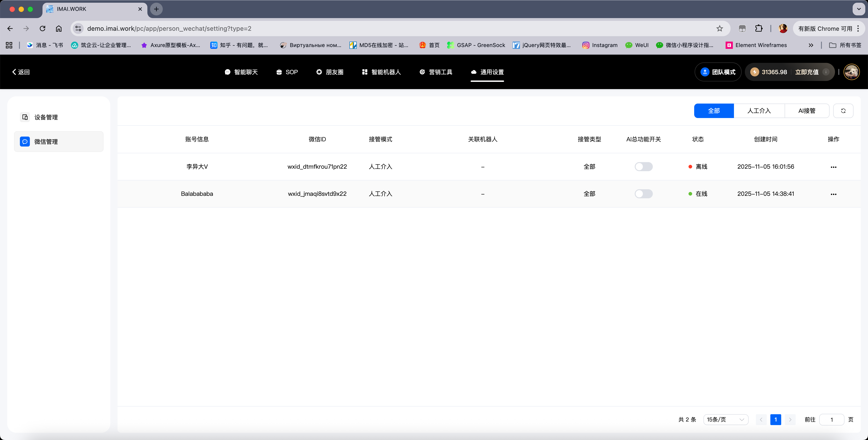868x440 pixels.
Task: Click 立即充值 recharge button
Action: pyautogui.click(x=806, y=72)
